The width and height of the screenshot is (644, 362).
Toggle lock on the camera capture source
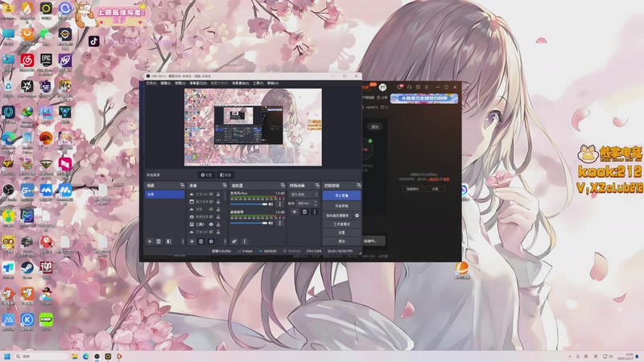tap(218, 216)
